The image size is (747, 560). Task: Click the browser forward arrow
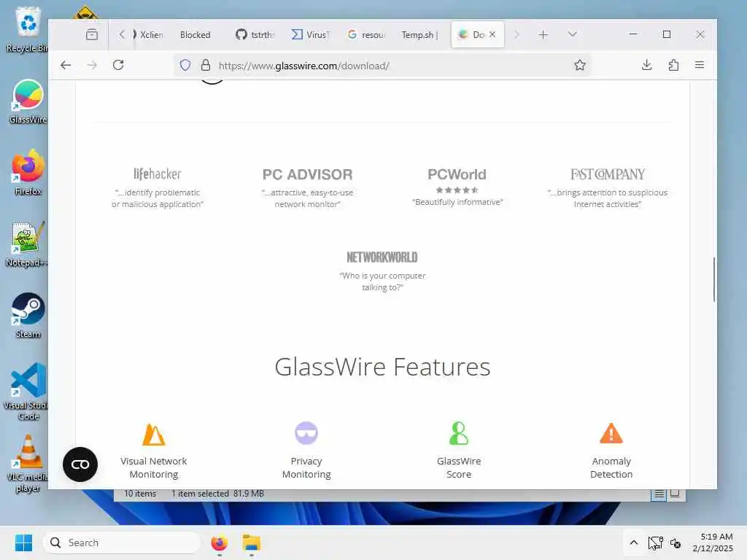(92, 65)
